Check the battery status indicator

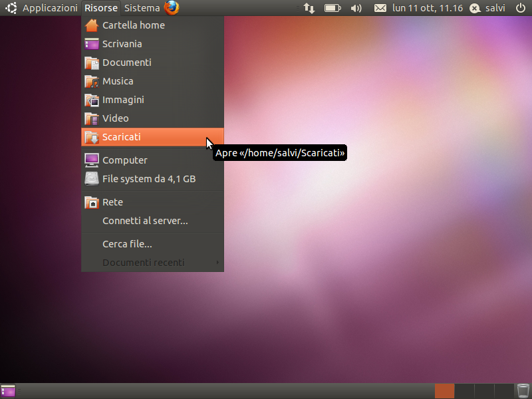[332, 8]
